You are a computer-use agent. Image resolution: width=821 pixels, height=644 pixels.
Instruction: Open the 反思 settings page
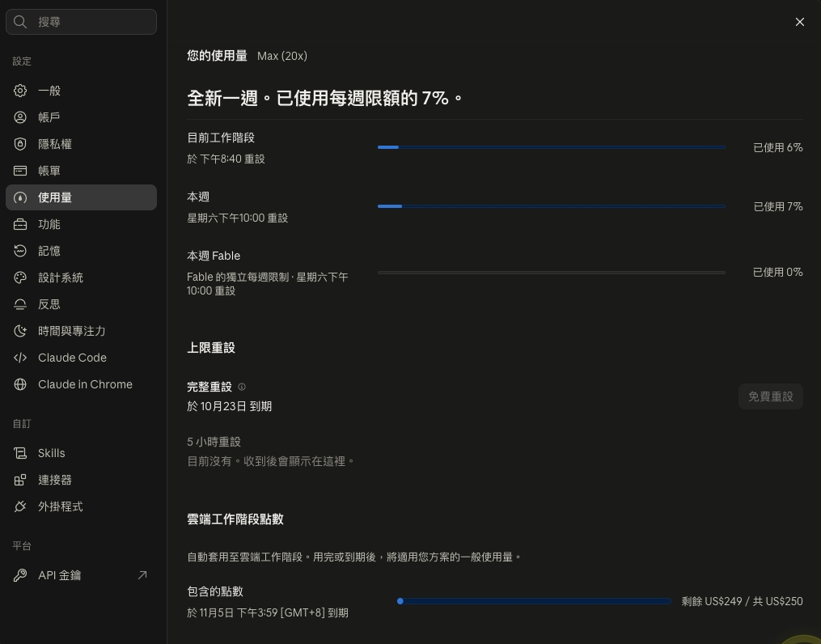coord(81,304)
